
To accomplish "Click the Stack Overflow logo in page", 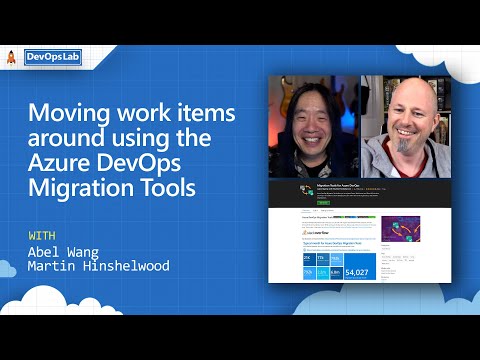I will [x=315, y=233].
